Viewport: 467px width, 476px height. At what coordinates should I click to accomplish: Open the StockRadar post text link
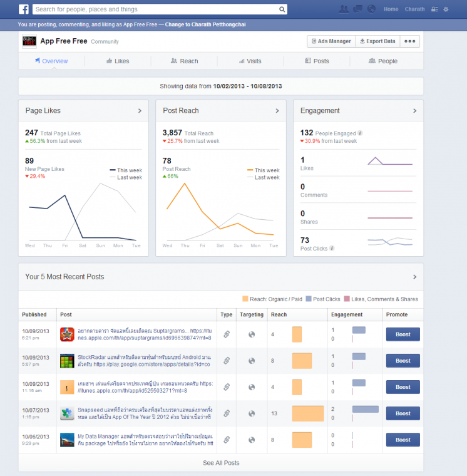144,361
